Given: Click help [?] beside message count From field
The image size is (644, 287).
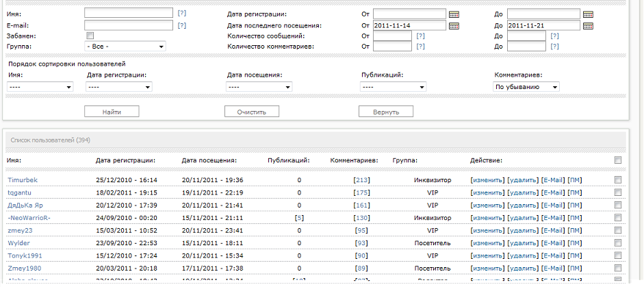Looking at the screenshot, I should 420,36.
